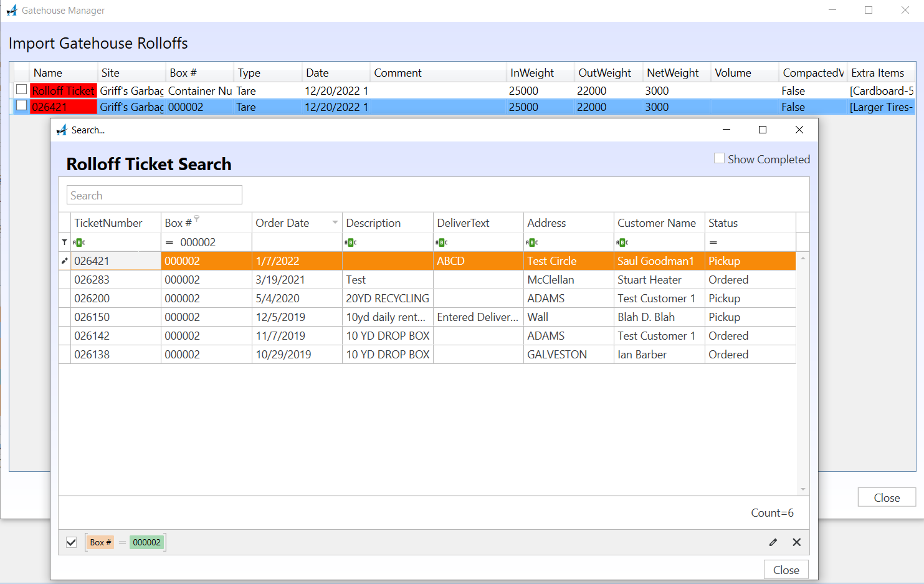Click the NetWeight column header

click(672, 73)
